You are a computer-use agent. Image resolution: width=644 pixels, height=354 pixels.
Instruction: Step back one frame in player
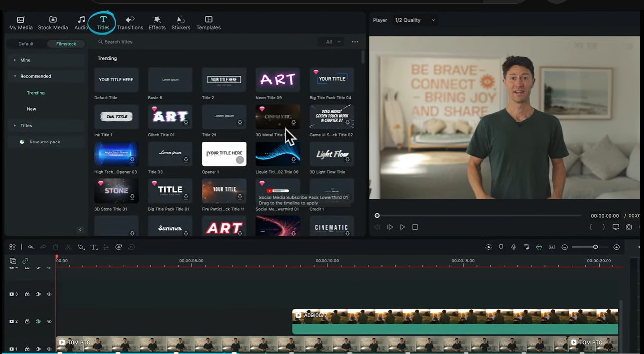(x=377, y=227)
